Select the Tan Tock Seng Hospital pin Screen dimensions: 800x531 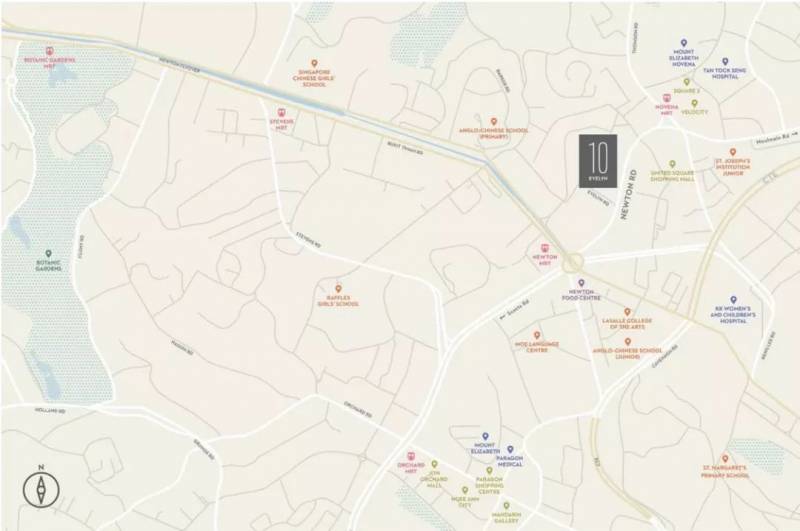(724, 62)
